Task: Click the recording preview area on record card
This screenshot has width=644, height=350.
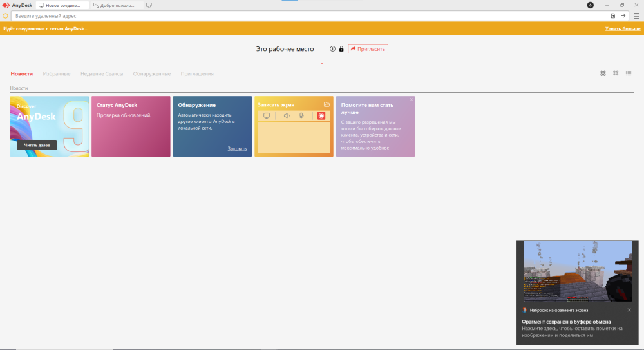Action: pyautogui.click(x=294, y=138)
